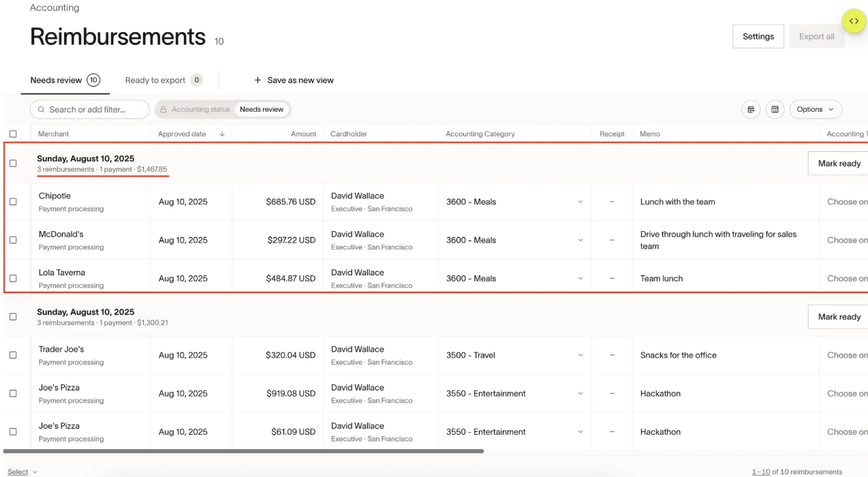This screenshot has width=868, height=477.
Task: Open the row grouping icon near Options
Action: tap(750, 109)
